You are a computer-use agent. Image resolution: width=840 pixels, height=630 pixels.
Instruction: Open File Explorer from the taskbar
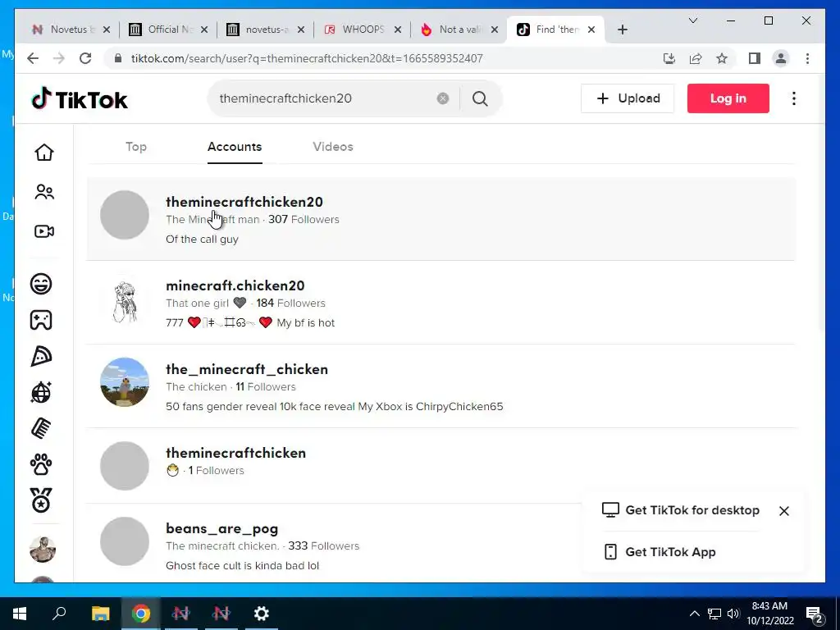point(100,614)
